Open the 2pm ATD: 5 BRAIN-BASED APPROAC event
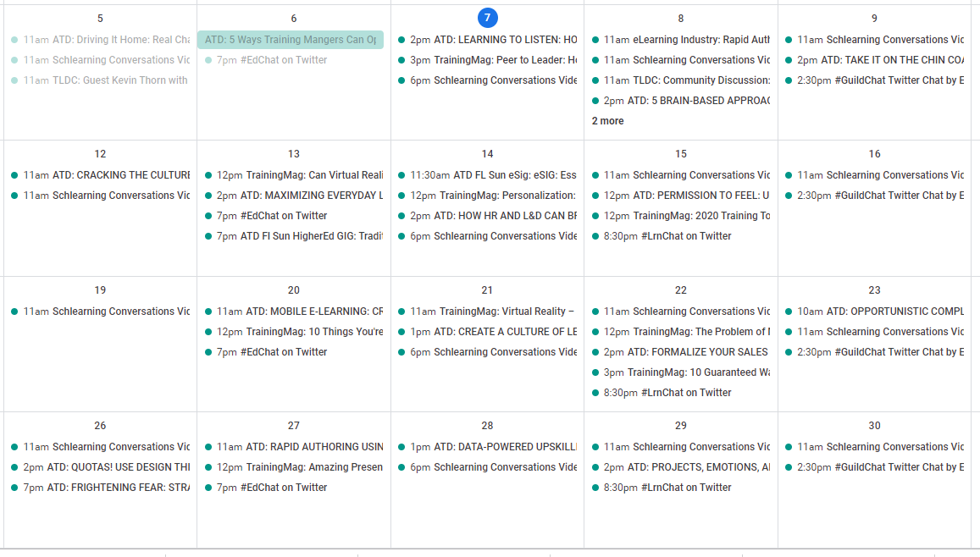Viewport: 980px width, 557px height. pyautogui.click(x=681, y=102)
